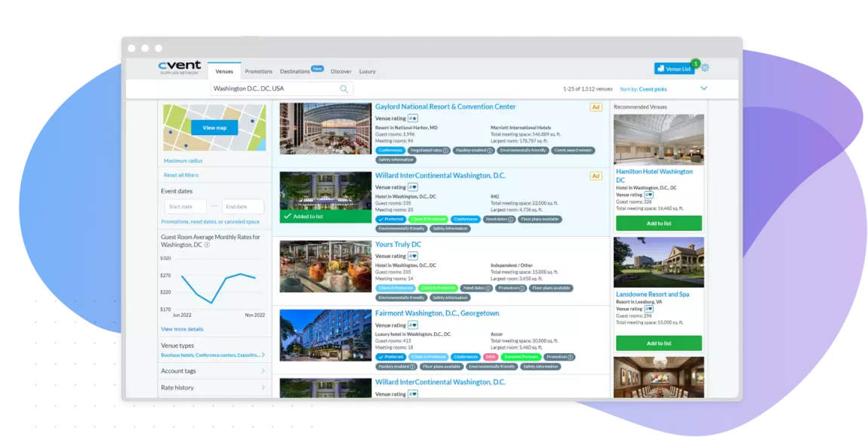868x437 pixels.
Task: Click the search magnifier icon
Action: pyautogui.click(x=343, y=88)
